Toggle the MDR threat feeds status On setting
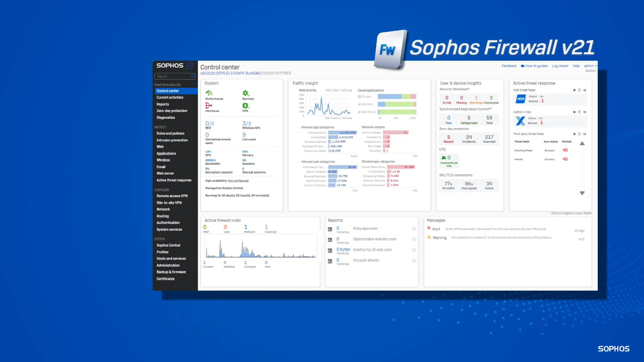 [x=542, y=96]
